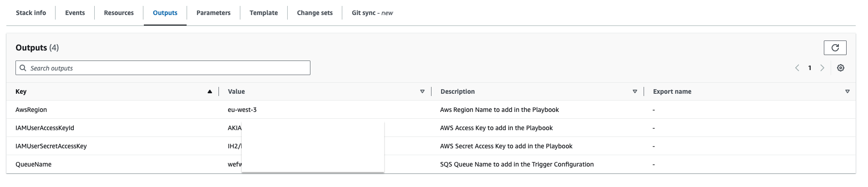Screen dimensions: 868x187
Task: Select page number 1
Action: 810,68
